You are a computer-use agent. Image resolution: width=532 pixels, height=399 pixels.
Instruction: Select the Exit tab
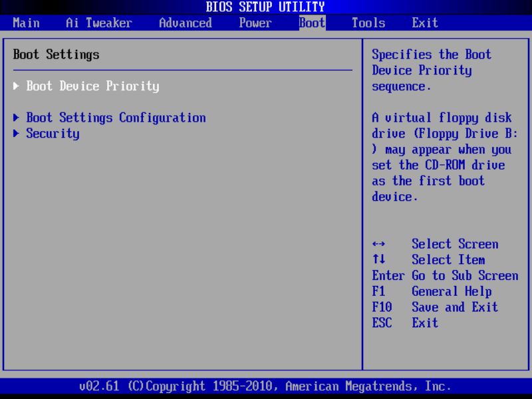(424, 23)
